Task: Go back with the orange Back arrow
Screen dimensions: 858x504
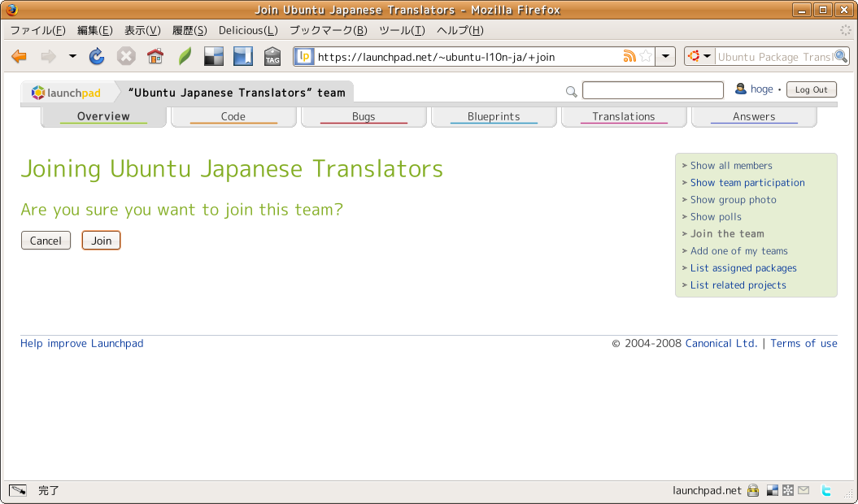Action: tap(20, 56)
